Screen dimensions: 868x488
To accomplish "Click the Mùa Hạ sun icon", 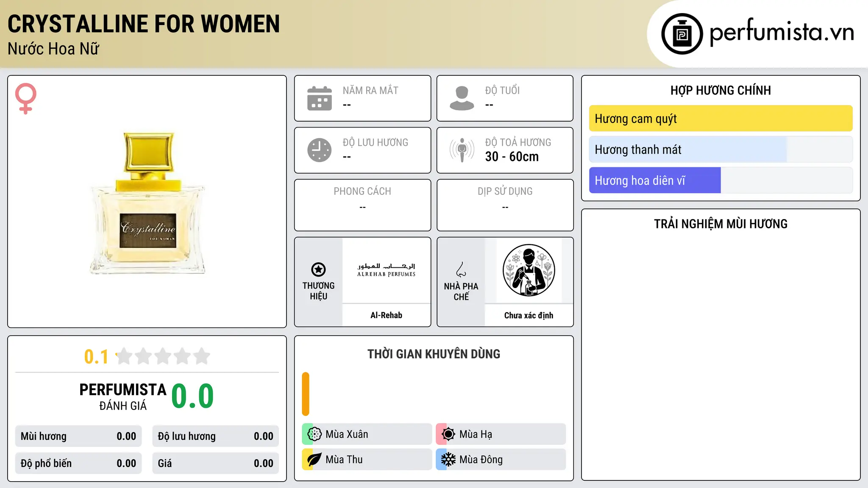I will click(x=448, y=434).
